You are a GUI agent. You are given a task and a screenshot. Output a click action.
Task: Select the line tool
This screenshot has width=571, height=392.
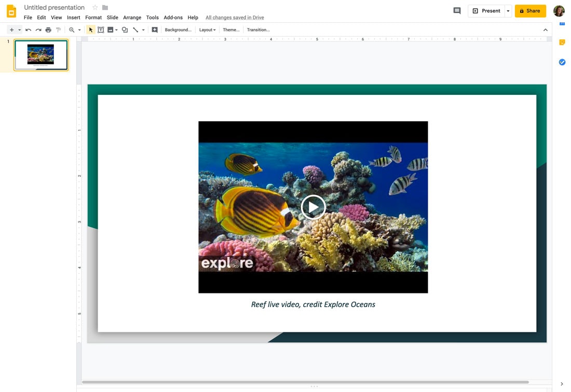(x=135, y=30)
